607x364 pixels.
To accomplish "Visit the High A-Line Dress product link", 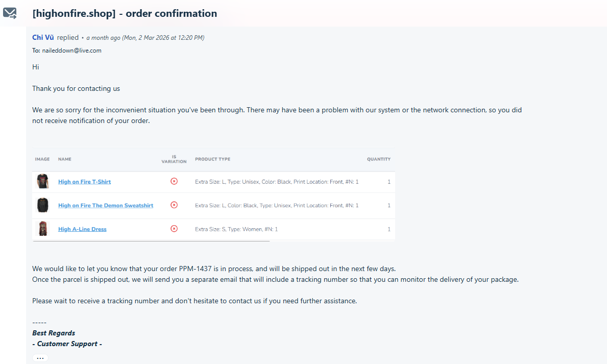I will (82, 229).
